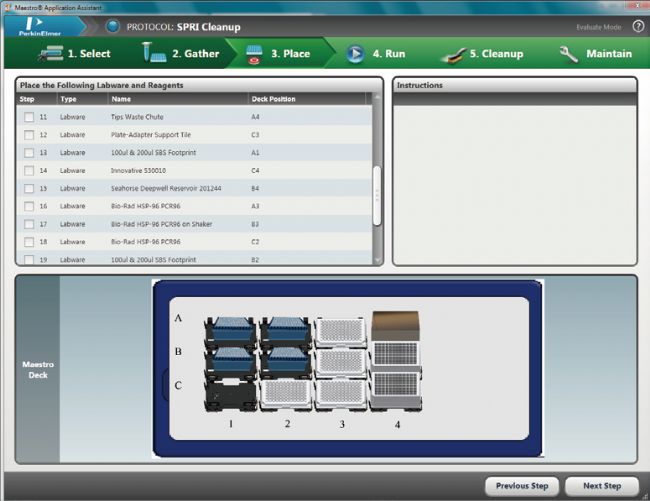Check step 19 SBS Footprint checkbox
This screenshot has height=501, width=650.
click(x=29, y=260)
